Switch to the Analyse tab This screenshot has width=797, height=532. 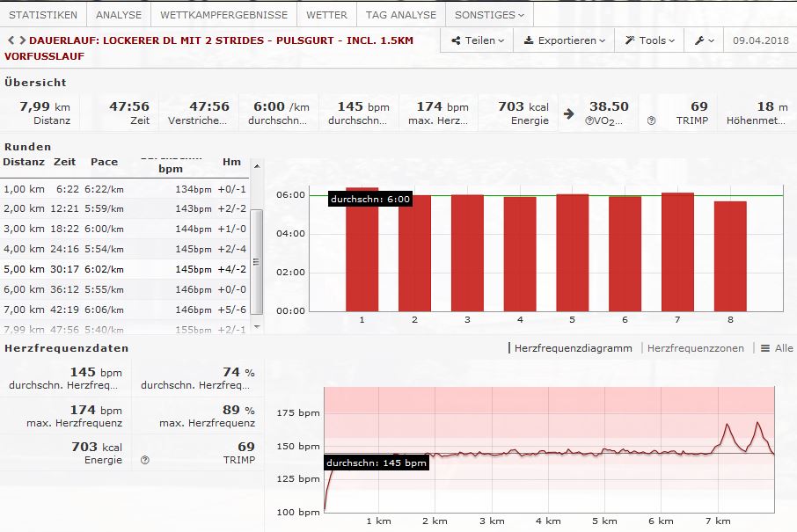click(119, 15)
